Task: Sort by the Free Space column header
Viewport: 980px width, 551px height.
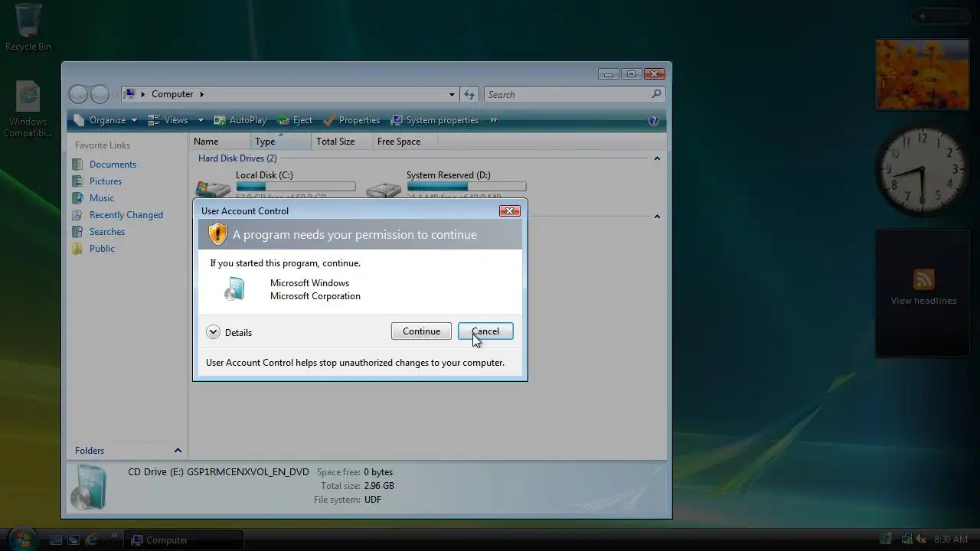Action: pyautogui.click(x=403, y=142)
